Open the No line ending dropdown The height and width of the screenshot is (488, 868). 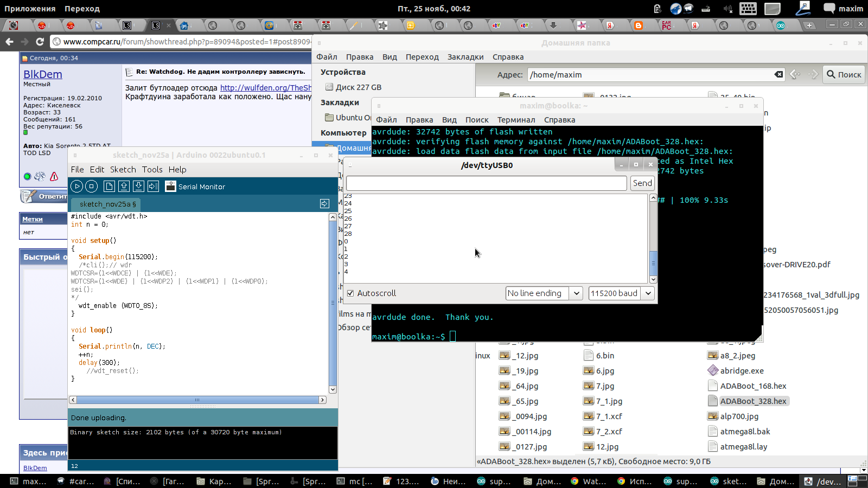click(x=544, y=293)
